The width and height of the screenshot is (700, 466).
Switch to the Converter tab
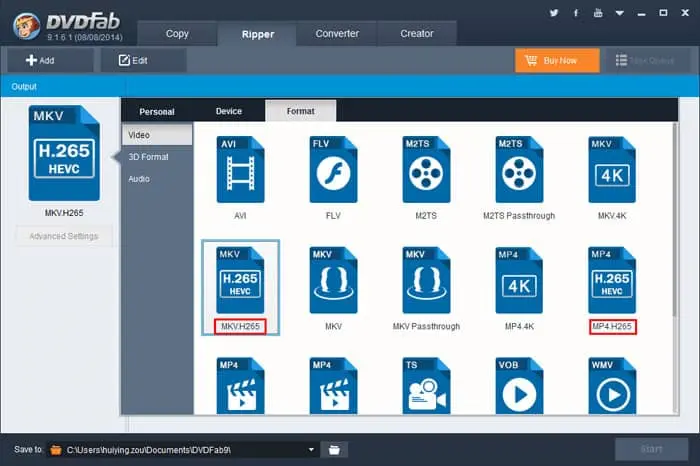pyautogui.click(x=337, y=33)
